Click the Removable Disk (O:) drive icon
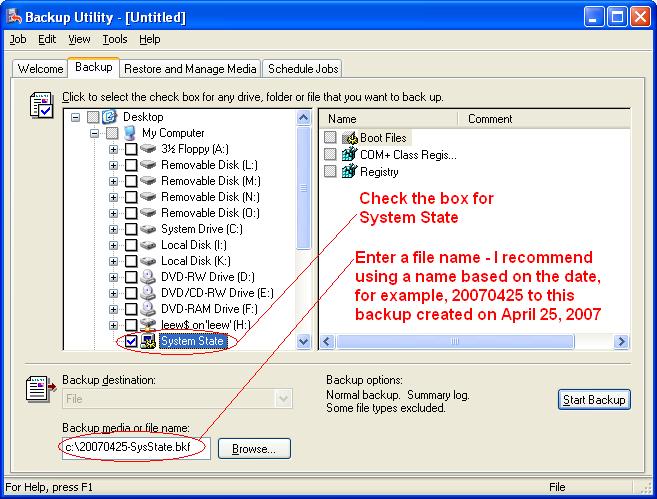This screenshot has width=657, height=499. 148,213
